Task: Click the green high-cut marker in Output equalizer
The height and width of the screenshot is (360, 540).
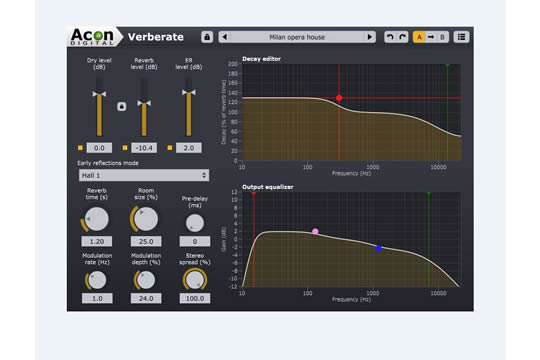Action: click(429, 194)
